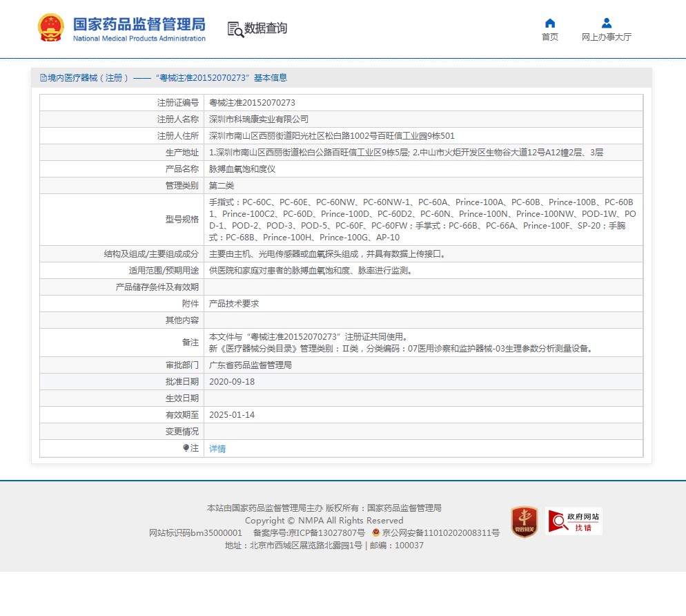
Task: Select 广东省药品监督管理局 approval department
Action: tap(251, 365)
